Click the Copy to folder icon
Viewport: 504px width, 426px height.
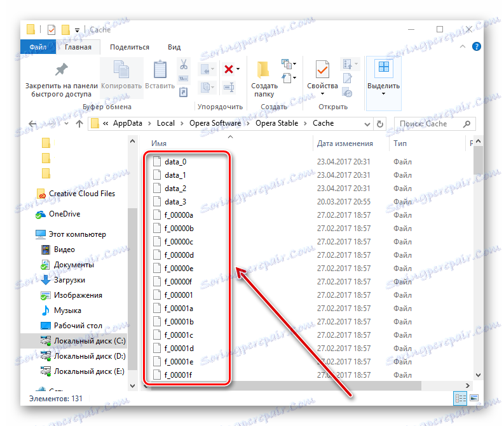[x=205, y=87]
